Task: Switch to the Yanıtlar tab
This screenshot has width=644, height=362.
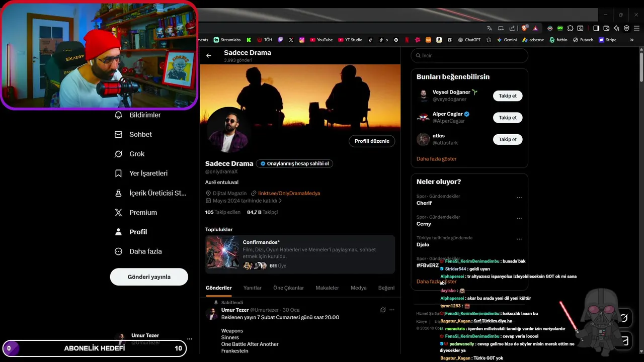Action: tap(253, 288)
